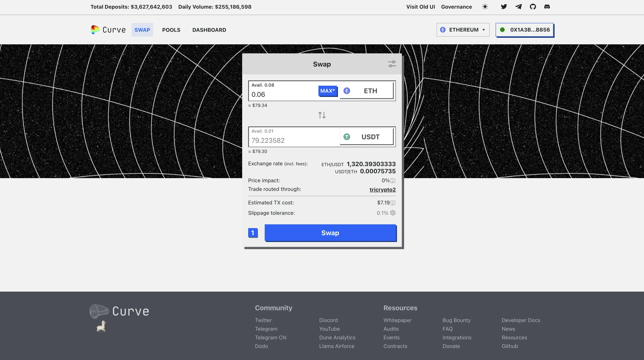Open swap advanced settings sliders icon
Image resolution: width=644 pixels, height=360 pixels.
coord(392,64)
